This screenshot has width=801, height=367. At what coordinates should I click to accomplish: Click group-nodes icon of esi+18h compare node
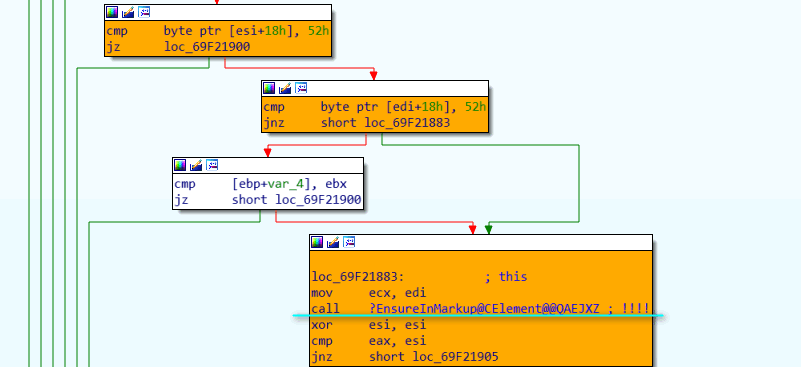(x=145, y=12)
